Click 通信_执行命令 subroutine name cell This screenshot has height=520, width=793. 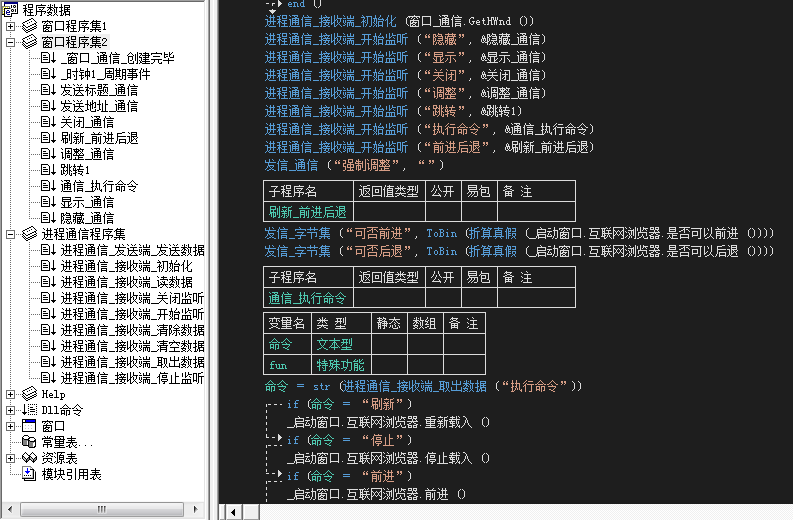point(308,298)
